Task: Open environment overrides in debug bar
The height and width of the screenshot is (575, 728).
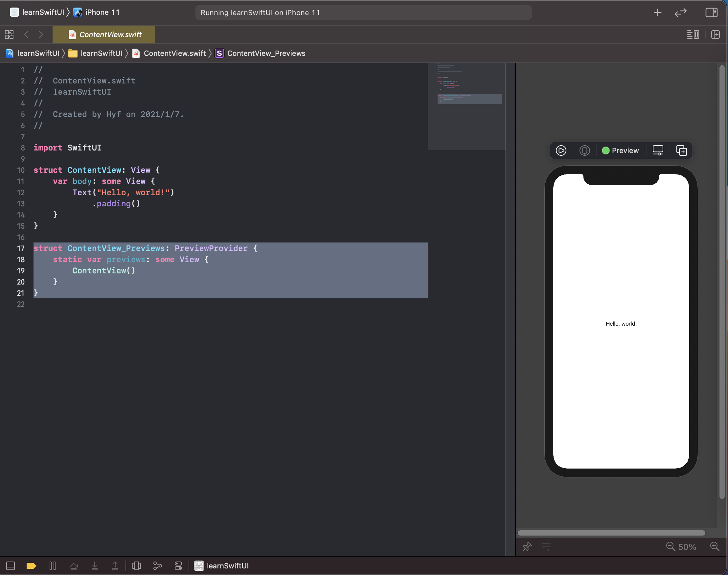Action: pos(178,566)
